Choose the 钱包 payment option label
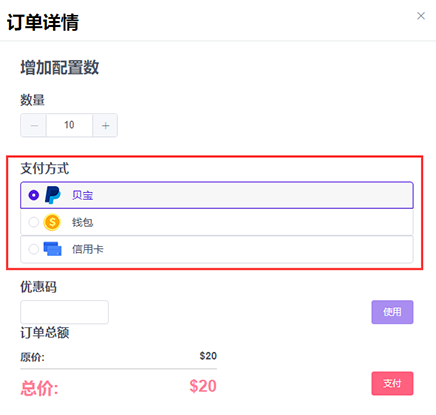 82,222
